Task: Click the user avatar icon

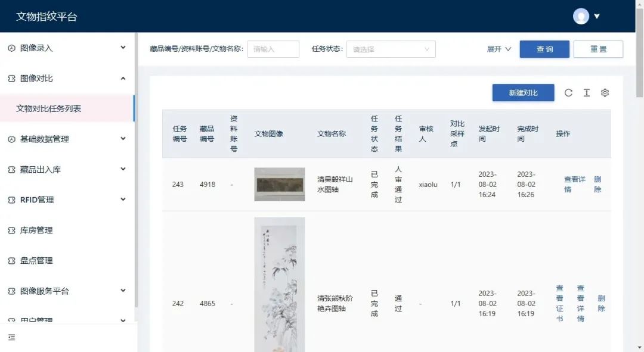Action: [x=581, y=17]
